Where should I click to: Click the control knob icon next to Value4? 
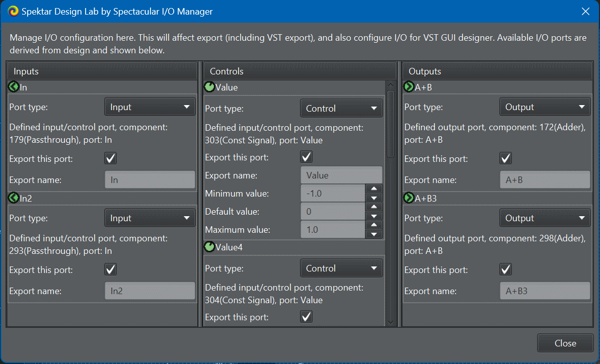click(x=209, y=247)
